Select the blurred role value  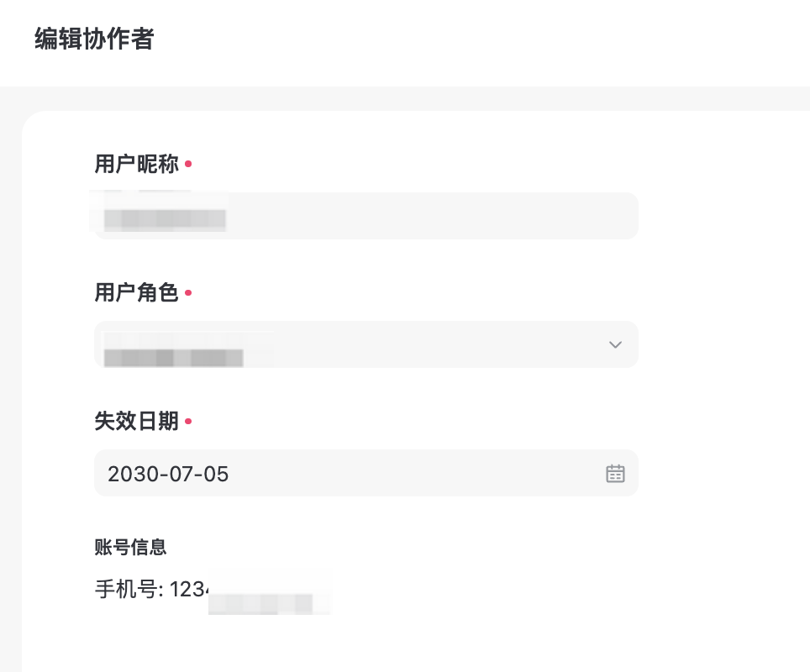click(173, 356)
